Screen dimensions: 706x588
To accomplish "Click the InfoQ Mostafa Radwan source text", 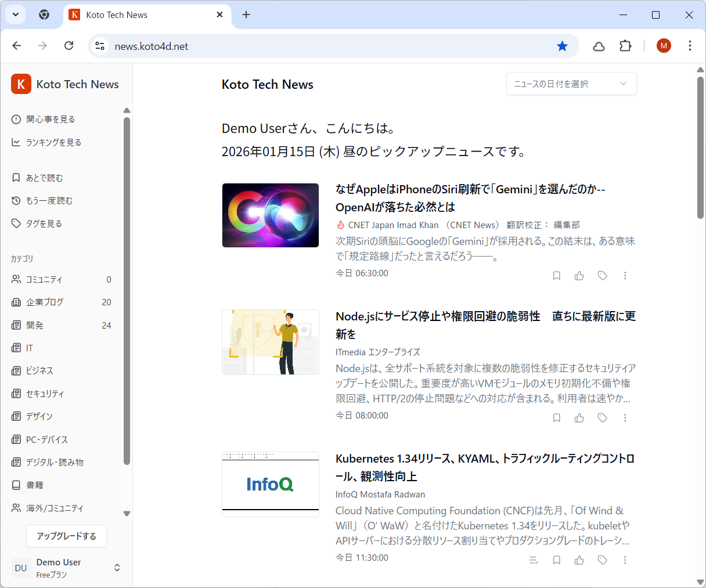I will click(x=380, y=495).
